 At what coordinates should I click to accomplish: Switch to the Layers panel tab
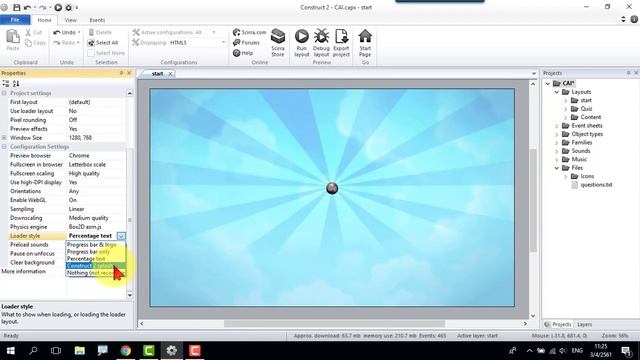coord(584,324)
